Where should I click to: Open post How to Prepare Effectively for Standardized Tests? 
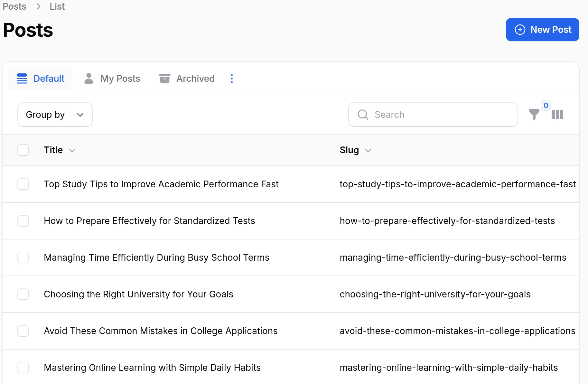[149, 221]
